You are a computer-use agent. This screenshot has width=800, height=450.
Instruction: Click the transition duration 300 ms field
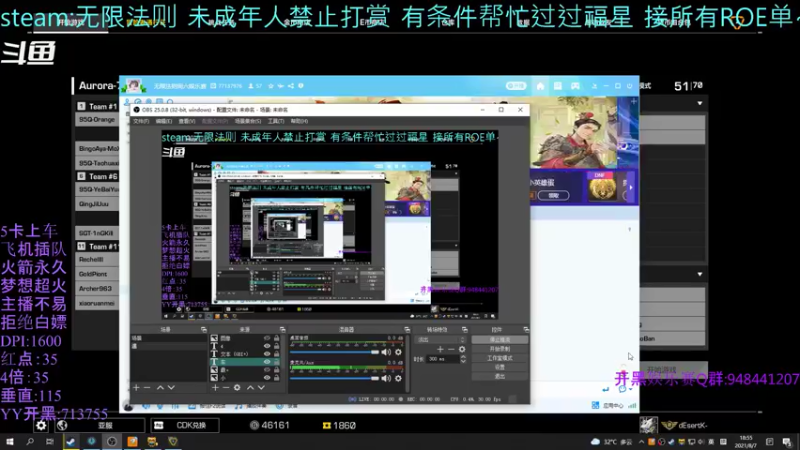(x=443, y=359)
